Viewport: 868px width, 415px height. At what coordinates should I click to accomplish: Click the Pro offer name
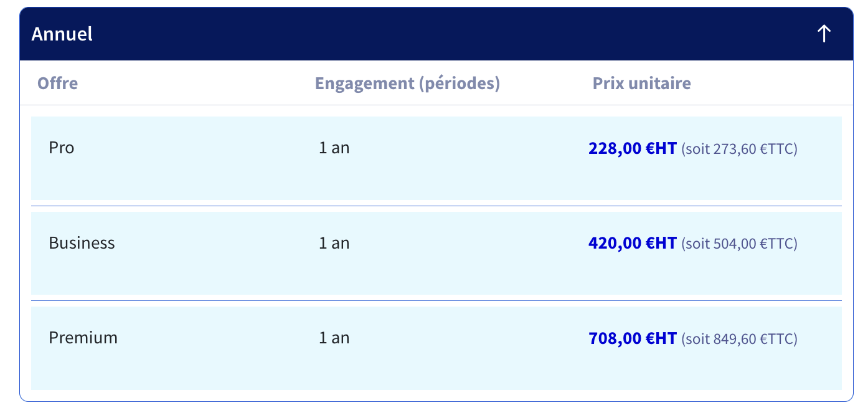point(62,148)
